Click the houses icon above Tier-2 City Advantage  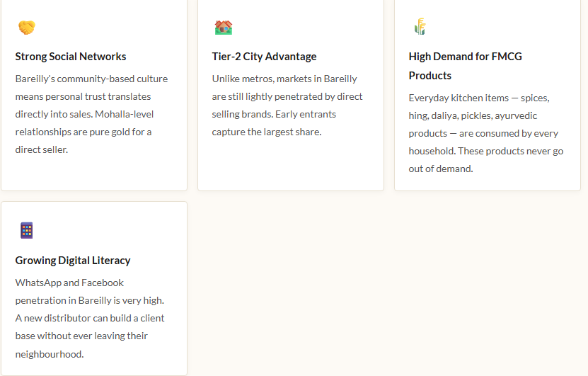[x=224, y=28]
